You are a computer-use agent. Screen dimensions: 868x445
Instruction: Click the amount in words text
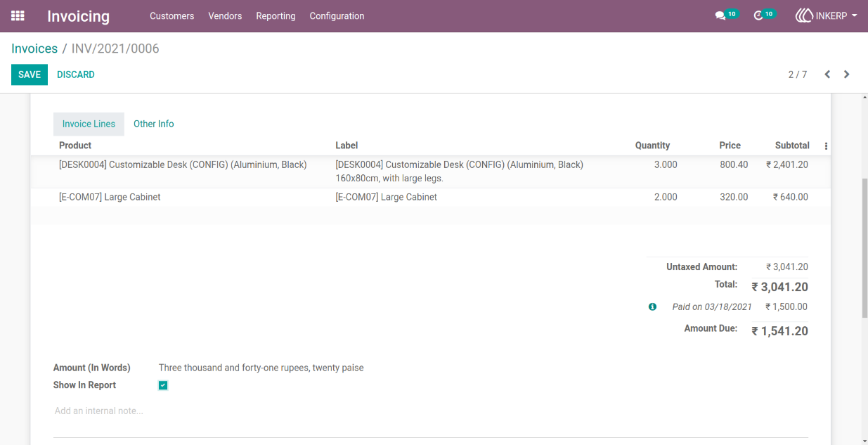[x=261, y=368]
